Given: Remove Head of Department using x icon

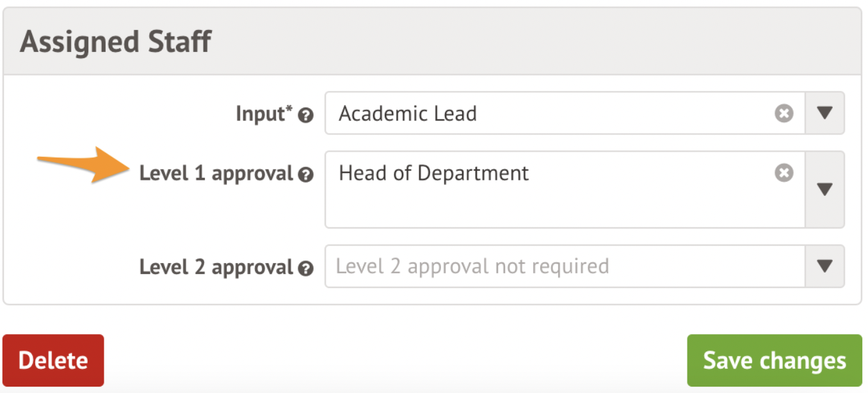Looking at the screenshot, I should tap(784, 173).
